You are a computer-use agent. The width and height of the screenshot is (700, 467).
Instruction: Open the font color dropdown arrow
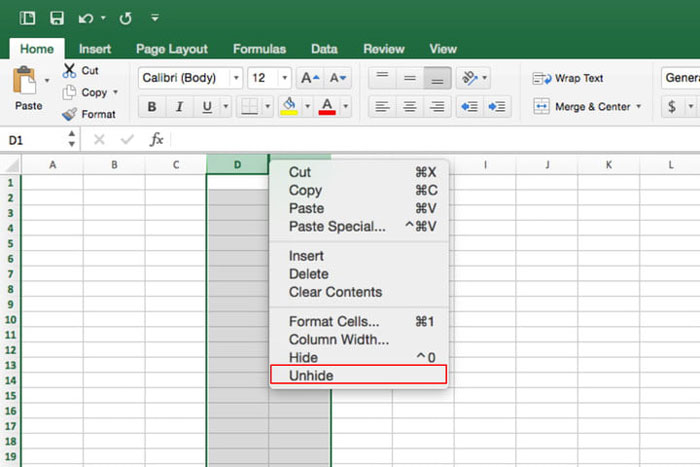coord(346,107)
